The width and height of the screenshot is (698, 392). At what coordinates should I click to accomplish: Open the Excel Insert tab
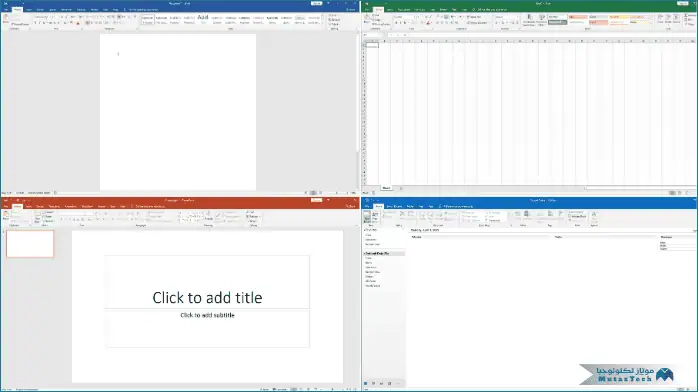coord(390,9)
